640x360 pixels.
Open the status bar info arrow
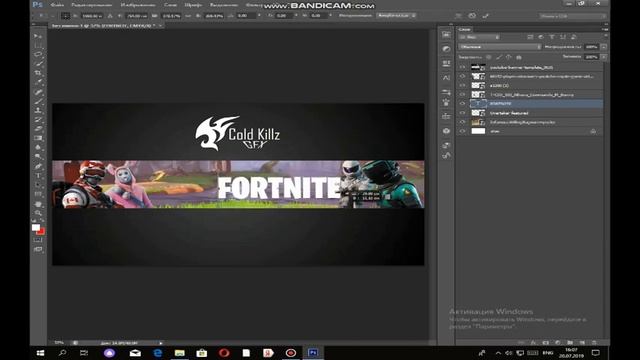coord(160,343)
